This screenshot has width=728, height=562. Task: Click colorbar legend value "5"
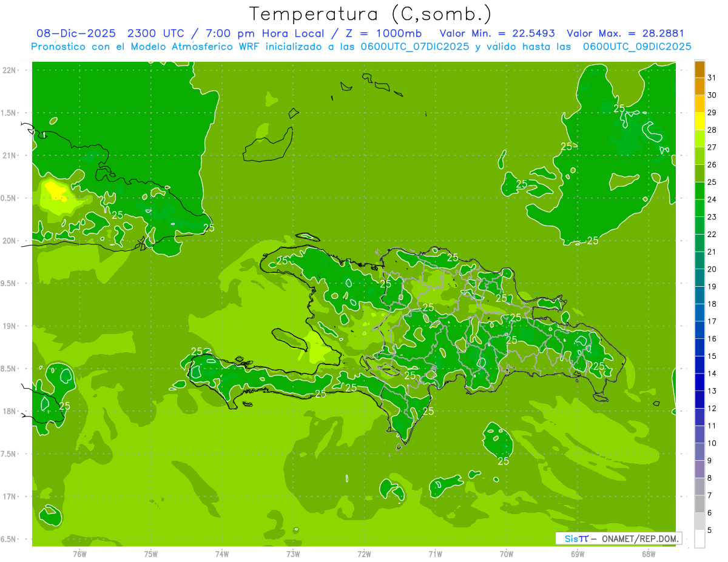coord(710,530)
